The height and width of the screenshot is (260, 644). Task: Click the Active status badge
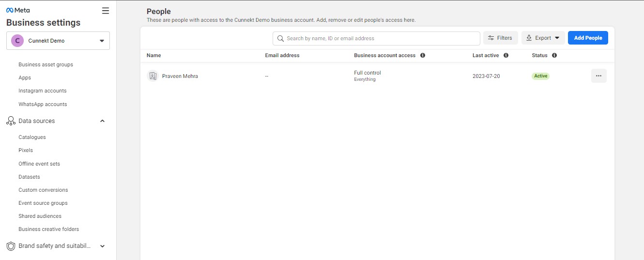pos(541,76)
